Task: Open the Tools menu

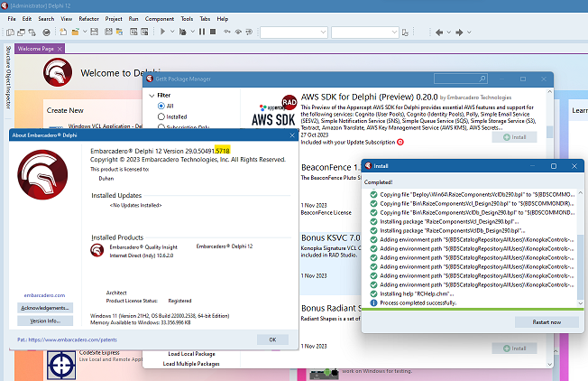Action: click(187, 19)
